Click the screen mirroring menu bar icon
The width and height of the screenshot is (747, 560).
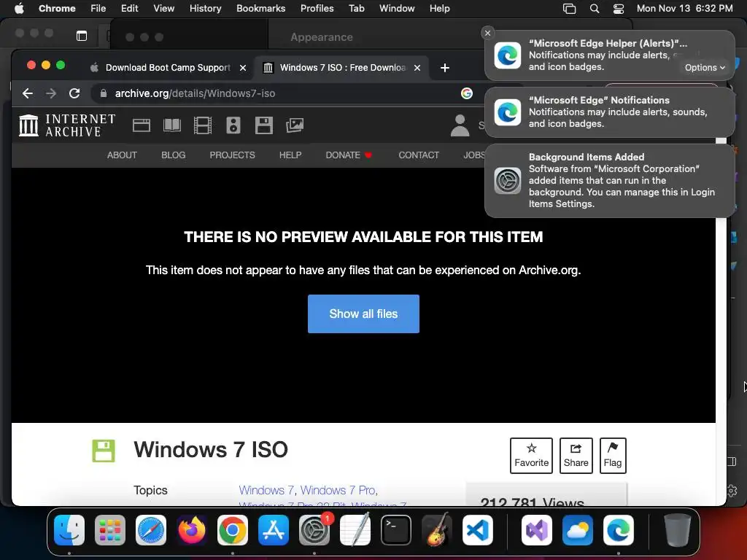pyautogui.click(x=569, y=9)
